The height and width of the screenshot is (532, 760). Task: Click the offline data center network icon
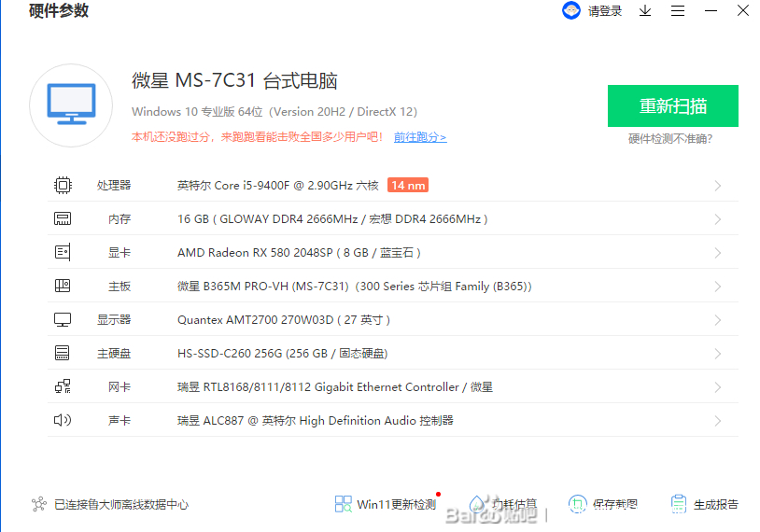(x=39, y=504)
